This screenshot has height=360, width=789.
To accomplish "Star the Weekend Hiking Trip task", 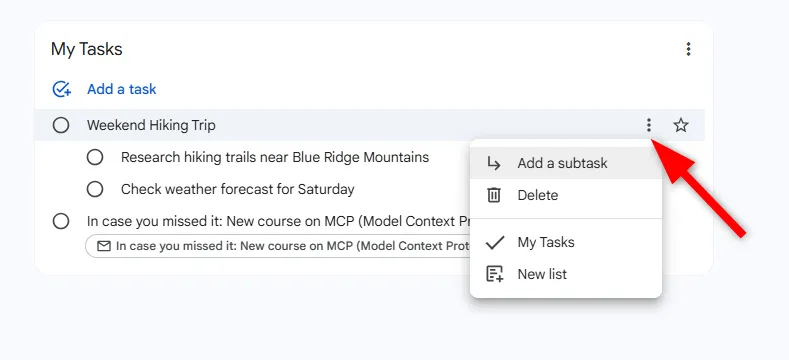I will 681,125.
